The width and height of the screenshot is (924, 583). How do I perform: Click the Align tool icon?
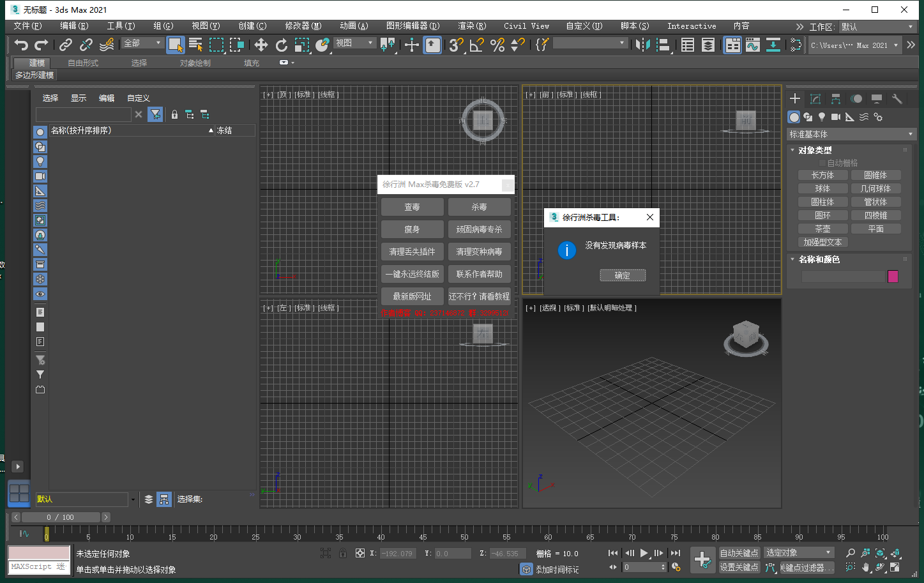pyautogui.click(x=663, y=45)
